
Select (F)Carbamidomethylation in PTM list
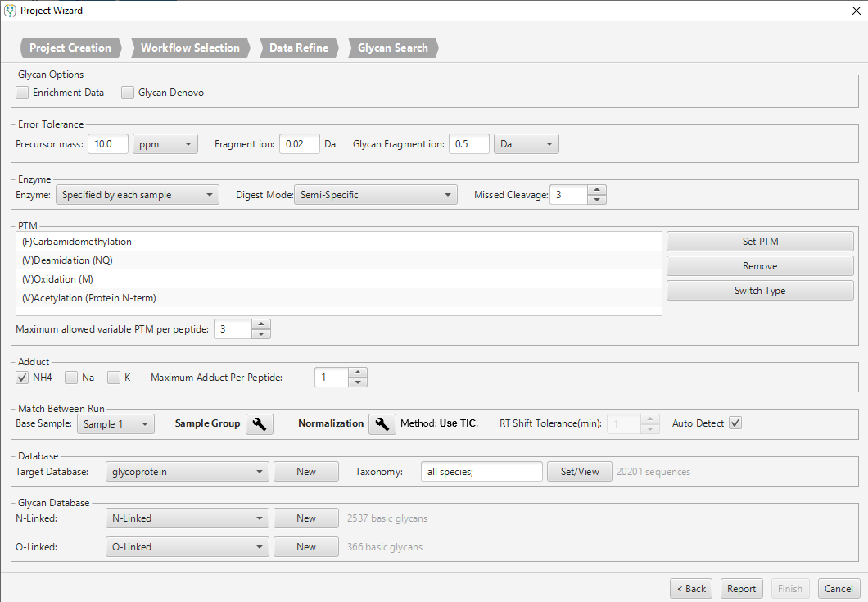coord(339,242)
